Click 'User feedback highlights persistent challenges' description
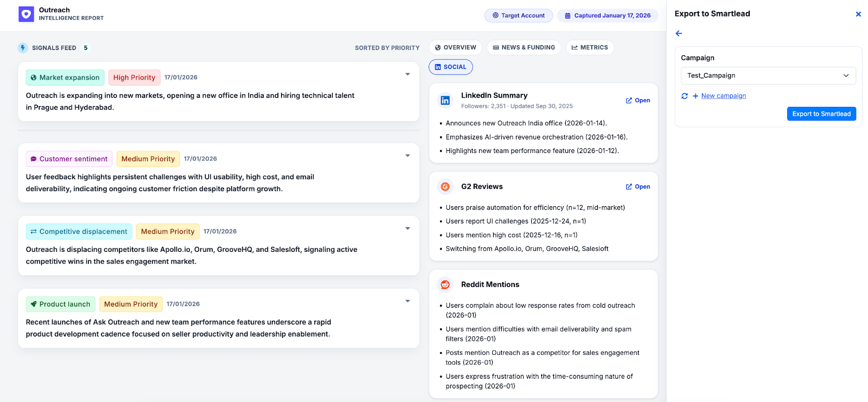868x402 pixels. [x=170, y=183]
